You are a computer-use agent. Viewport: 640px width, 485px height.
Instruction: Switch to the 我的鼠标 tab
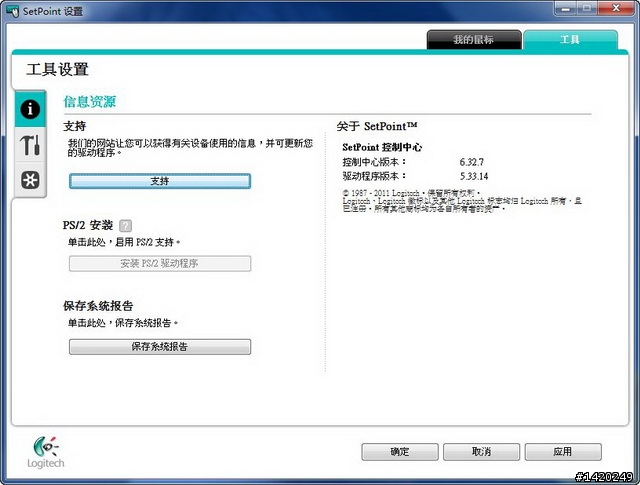coord(474,40)
